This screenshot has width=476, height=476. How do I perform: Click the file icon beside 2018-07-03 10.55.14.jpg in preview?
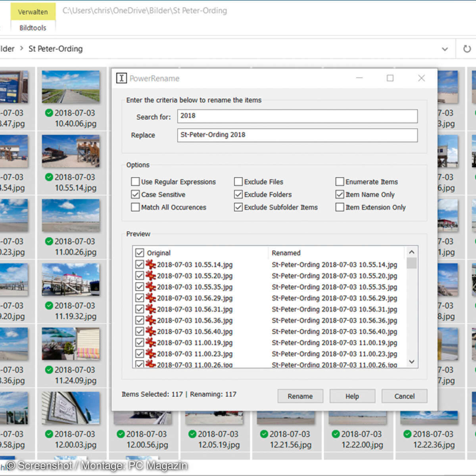click(x=151, y=265)
